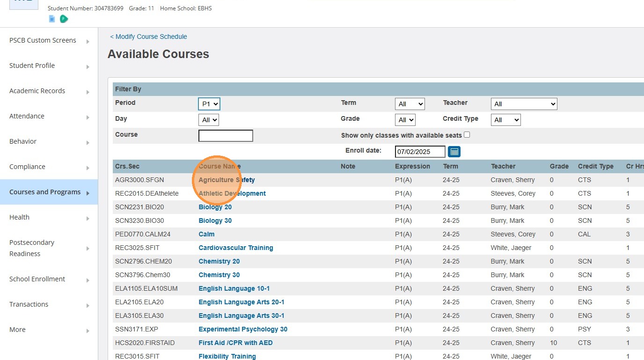Click the Grade column header in the table
The height and width of the screenshot is (360, 644).
click(x=559, y=166)
